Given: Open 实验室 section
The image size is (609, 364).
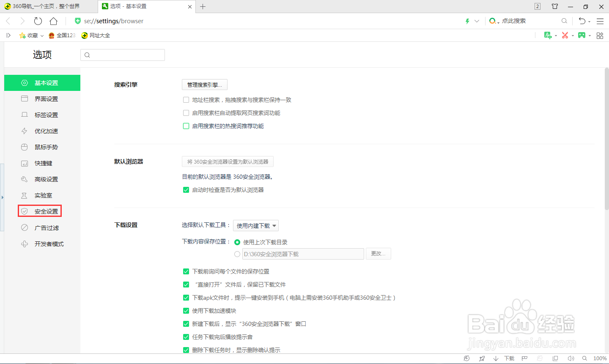Looking at the screenshot, I should (42, 195).
